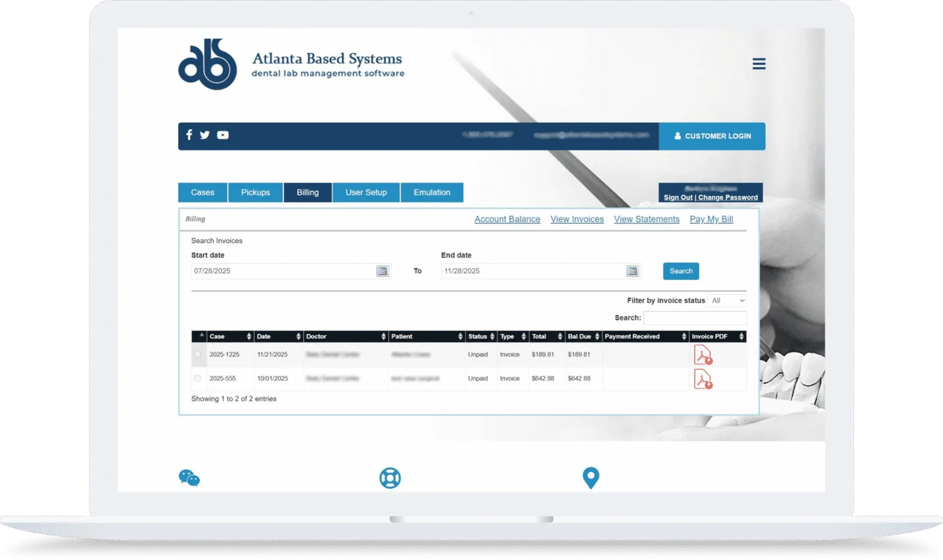
Task: Open the Twitter social icon
Action: click(205, 135)
